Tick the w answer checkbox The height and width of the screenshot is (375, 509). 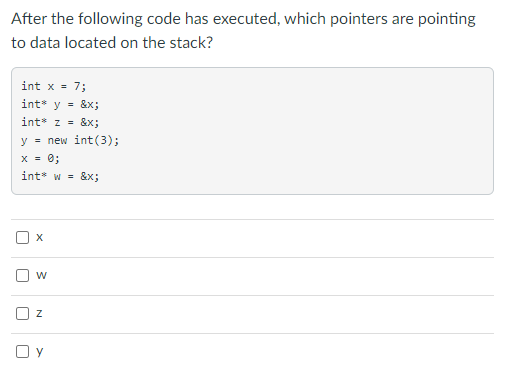22,275
